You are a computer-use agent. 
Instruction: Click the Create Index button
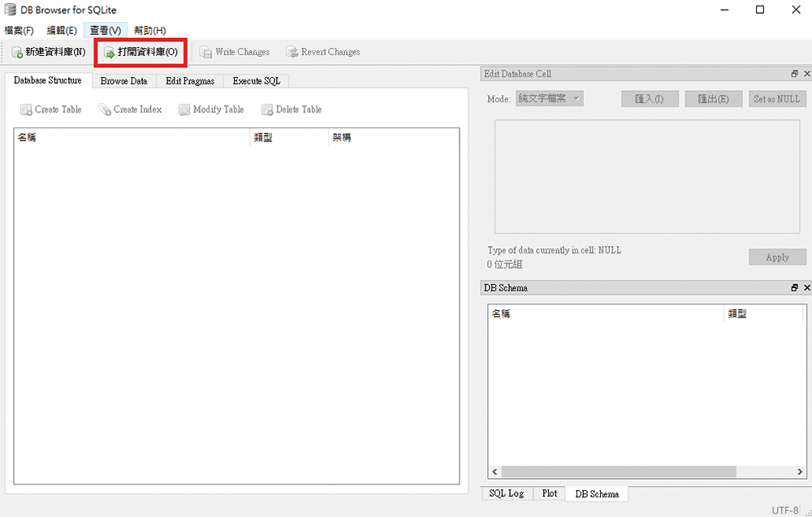(130, 110)
